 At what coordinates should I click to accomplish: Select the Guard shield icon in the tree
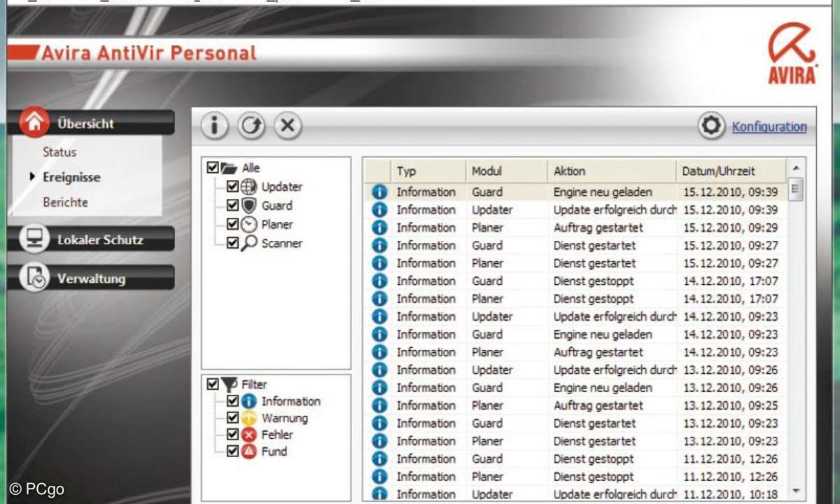click(248, 206)
